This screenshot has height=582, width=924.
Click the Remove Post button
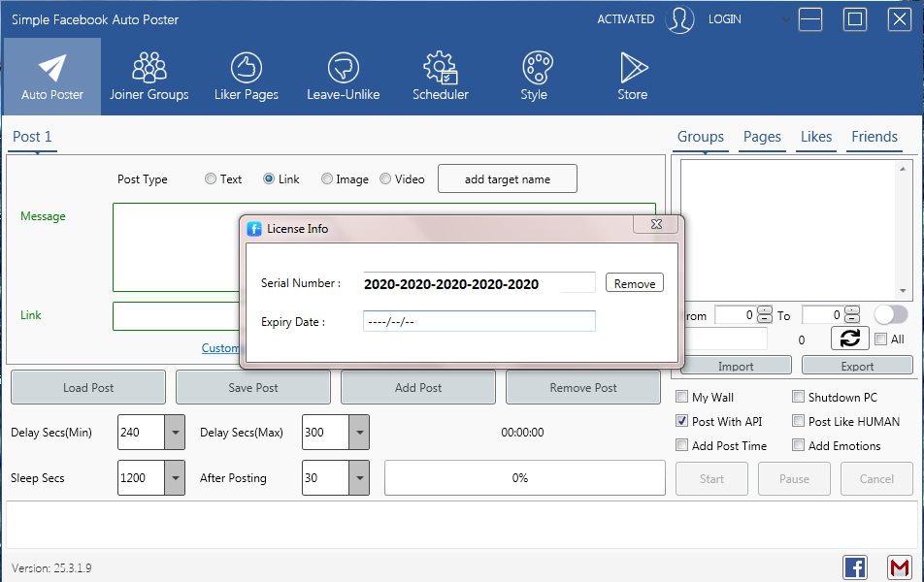(583, 387)
